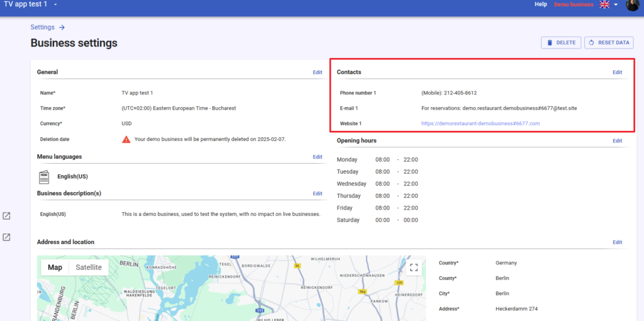Click the phone number 212-405-8612
The height and width of the screenshot is (321, 644).
460,93
